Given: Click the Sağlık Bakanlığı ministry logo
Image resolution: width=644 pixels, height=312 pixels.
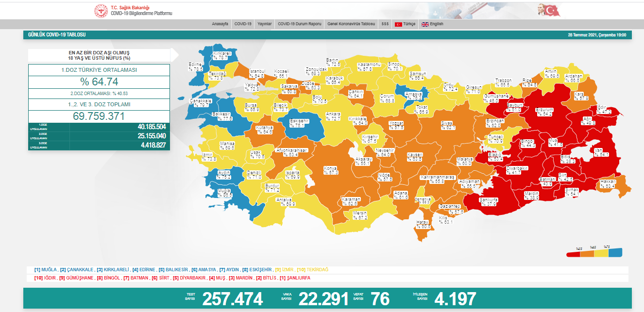Looking at the screenshot, I should 102,10.
